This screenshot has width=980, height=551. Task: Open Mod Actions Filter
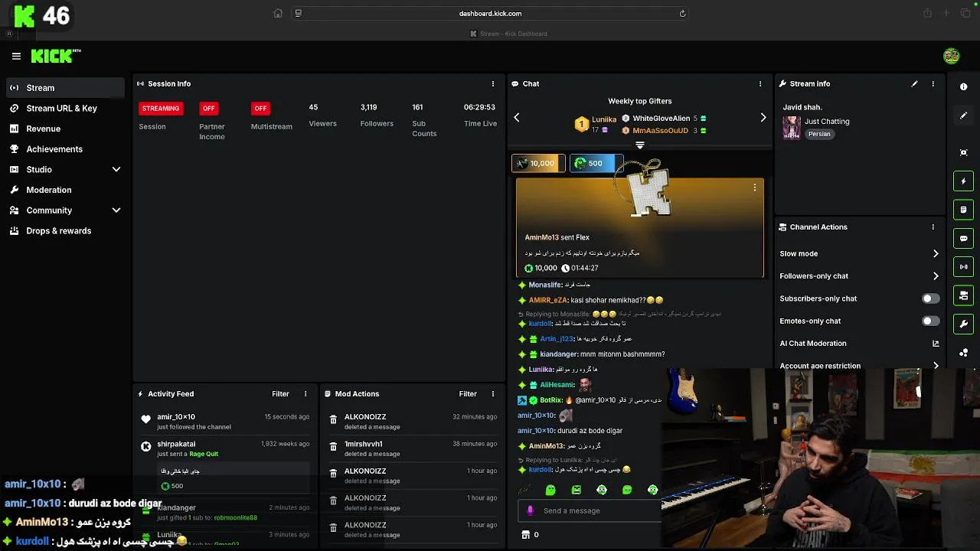(468, 394)
